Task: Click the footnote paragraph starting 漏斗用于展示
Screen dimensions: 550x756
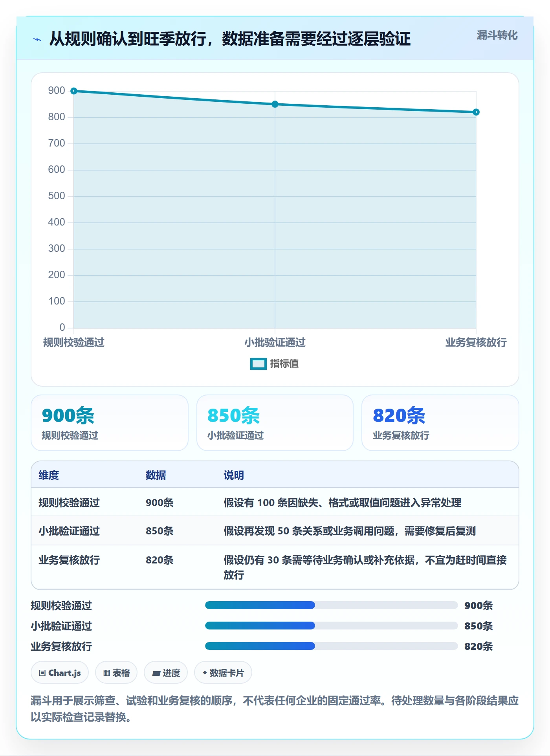Action: [x=275, y=709]
